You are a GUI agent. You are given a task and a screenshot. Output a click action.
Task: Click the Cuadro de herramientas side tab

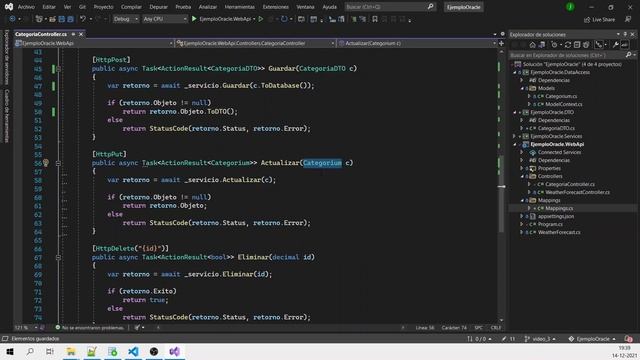(x=7, y=116)
